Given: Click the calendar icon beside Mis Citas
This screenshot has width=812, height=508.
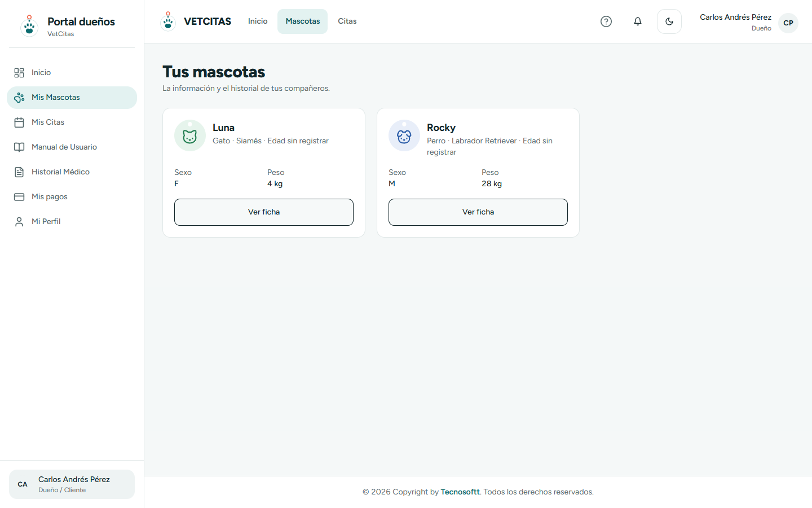Looking at the screenshot, I should (19, 122).
